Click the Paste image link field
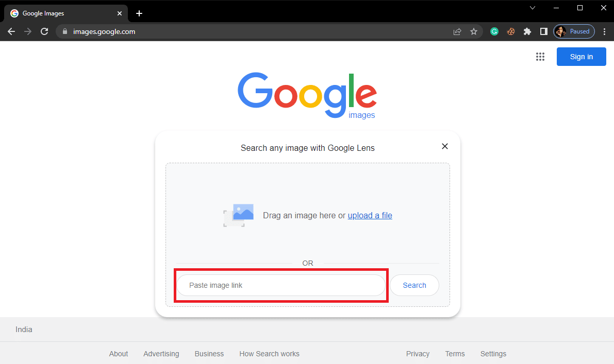Image resolution: width=614 pixels, height=364 pixels. 281,285
